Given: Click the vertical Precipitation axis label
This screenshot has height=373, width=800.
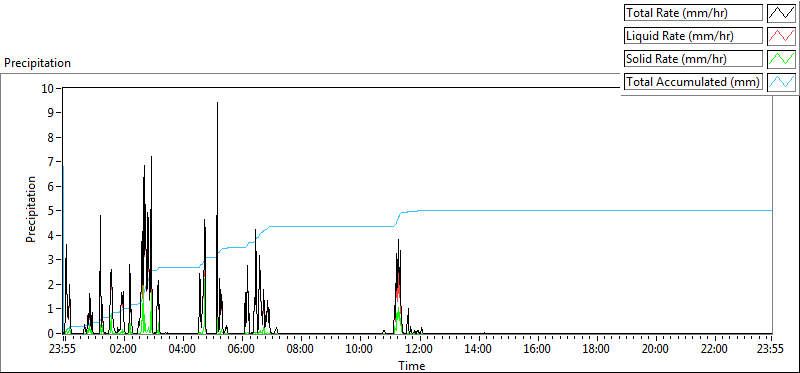Looking at the screenshot, I should point(31,209).
